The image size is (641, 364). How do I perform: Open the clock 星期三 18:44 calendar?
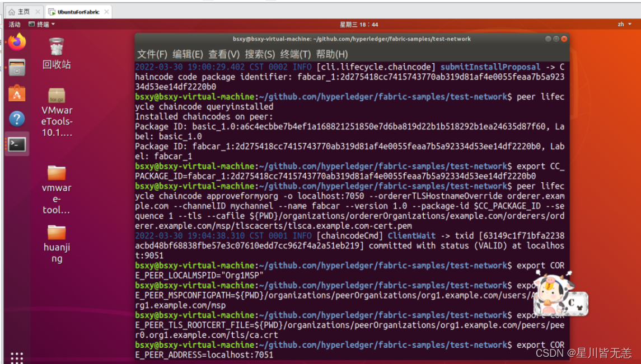359,25
